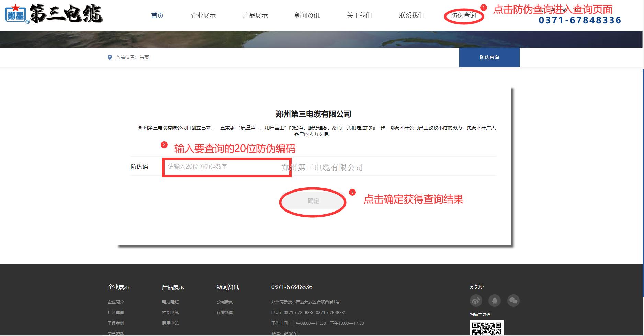Image resolution: width=644 pixels, height=336 pixels.
Task: Click the 确定 submit button
Action: click(314, 201)
